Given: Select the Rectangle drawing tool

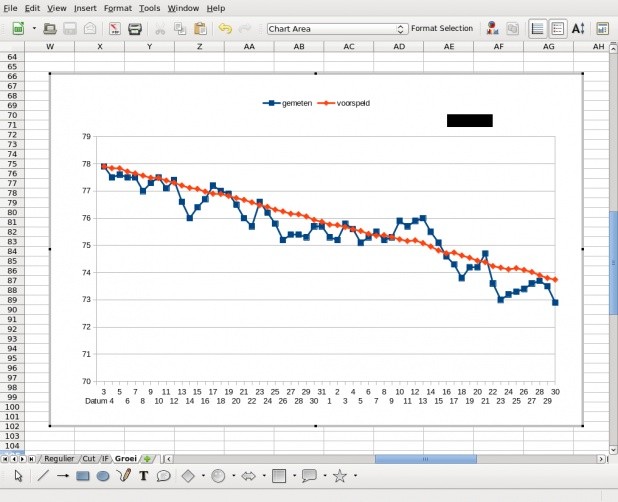Looking at the screenshot, I should tap(83, 476).
